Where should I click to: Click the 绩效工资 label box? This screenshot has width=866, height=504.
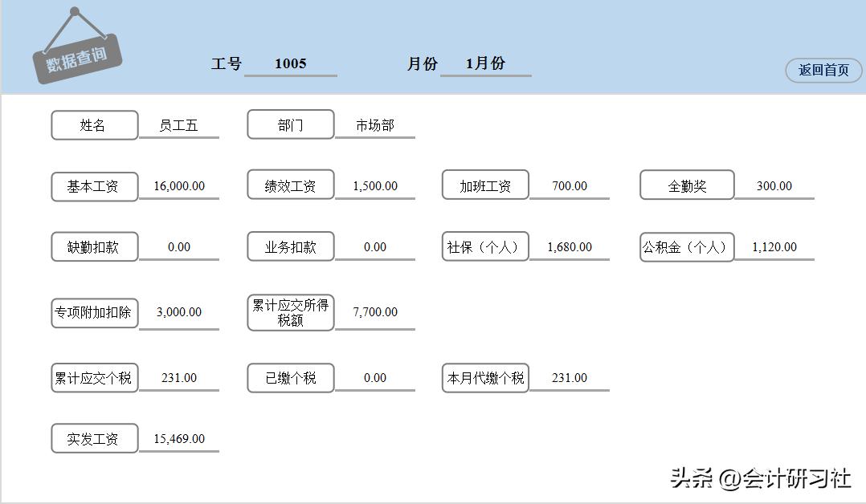(290, 185)
